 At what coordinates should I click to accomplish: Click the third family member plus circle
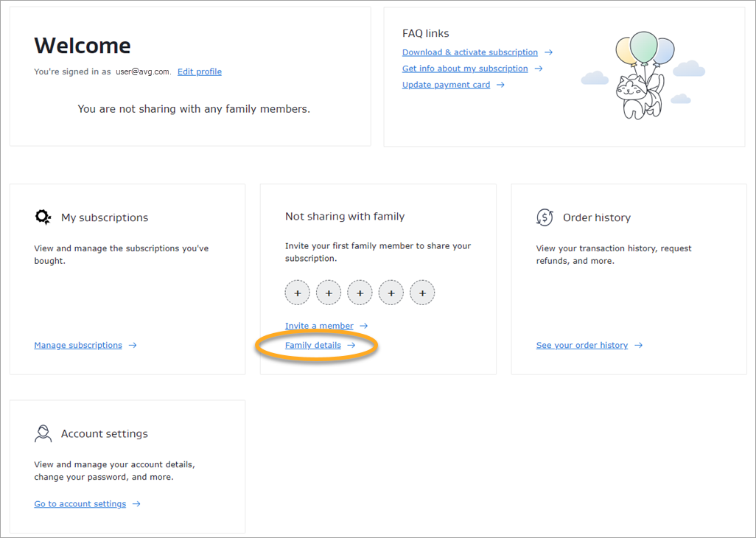pyautogui.click(x=360, y=293)
